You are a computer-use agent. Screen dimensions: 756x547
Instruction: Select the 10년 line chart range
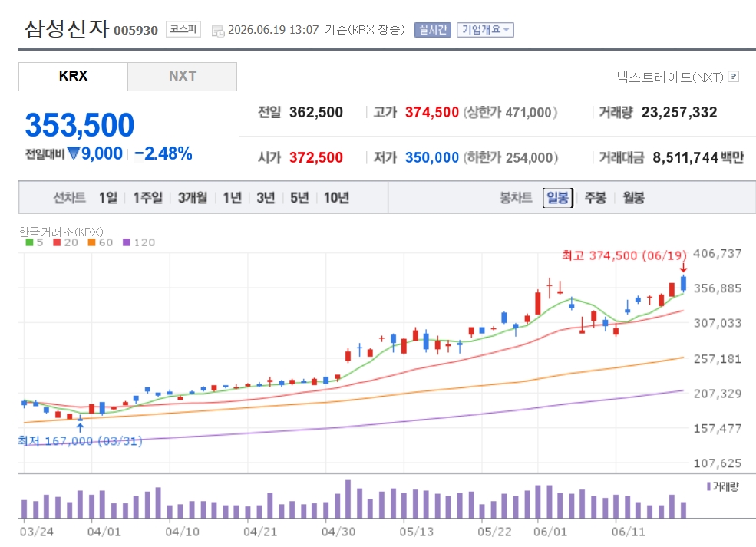(x=336, y=198)
